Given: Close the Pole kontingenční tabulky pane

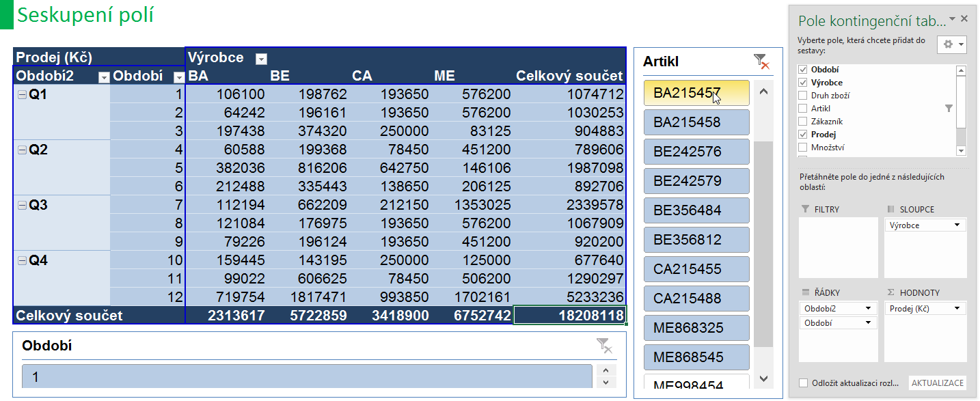Looking at the screenshot, I should coord(964,19).
